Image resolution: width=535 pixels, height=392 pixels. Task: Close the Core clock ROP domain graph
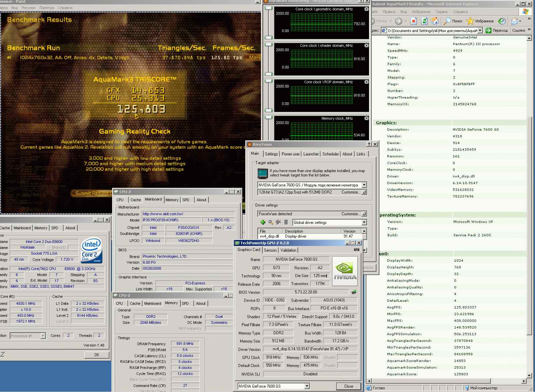(x=366, y=82)
